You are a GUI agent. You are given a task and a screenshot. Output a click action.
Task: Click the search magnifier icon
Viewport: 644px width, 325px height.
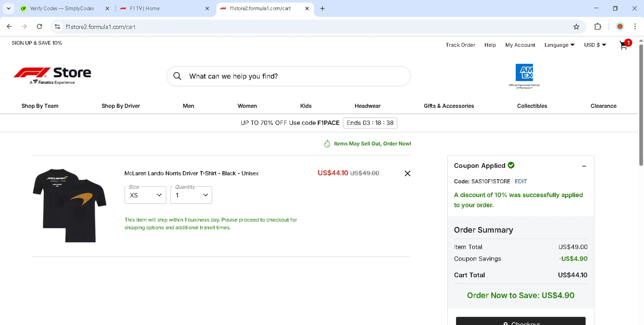point(177,76)
